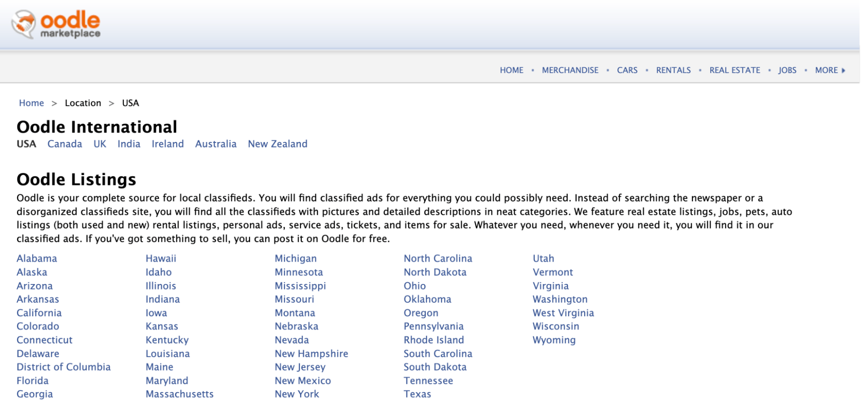Open Canada international listings
Viewport: 868px width, 410px height.
[65, 144]
